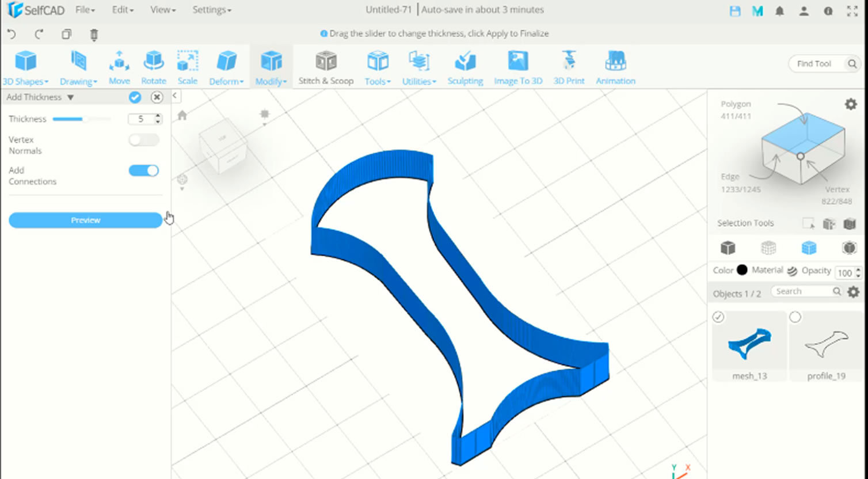Screen dimensions: 868x479
Task: Expand the Add Thickness panel menu
Action: (70, 97)
